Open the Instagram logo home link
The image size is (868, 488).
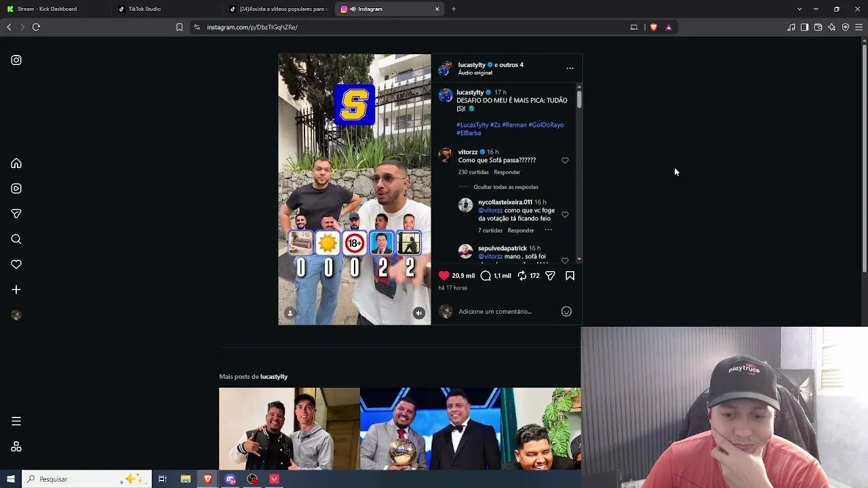(x=16, y=60)
